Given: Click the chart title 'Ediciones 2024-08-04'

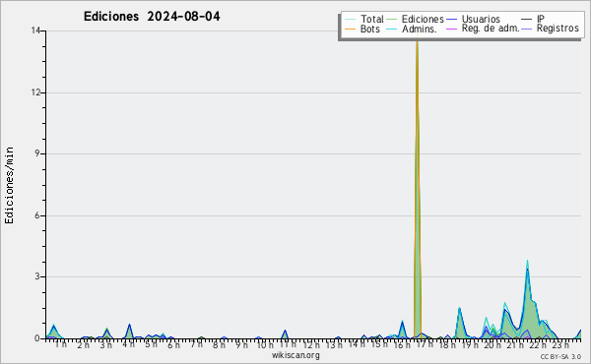Looking at the screenshot, I should [x=152, y=17].
